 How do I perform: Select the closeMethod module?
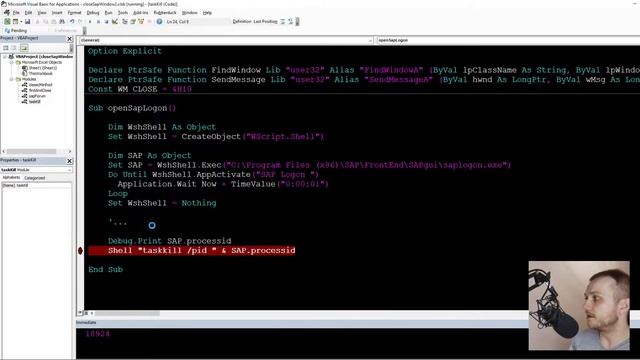[37, 85]
